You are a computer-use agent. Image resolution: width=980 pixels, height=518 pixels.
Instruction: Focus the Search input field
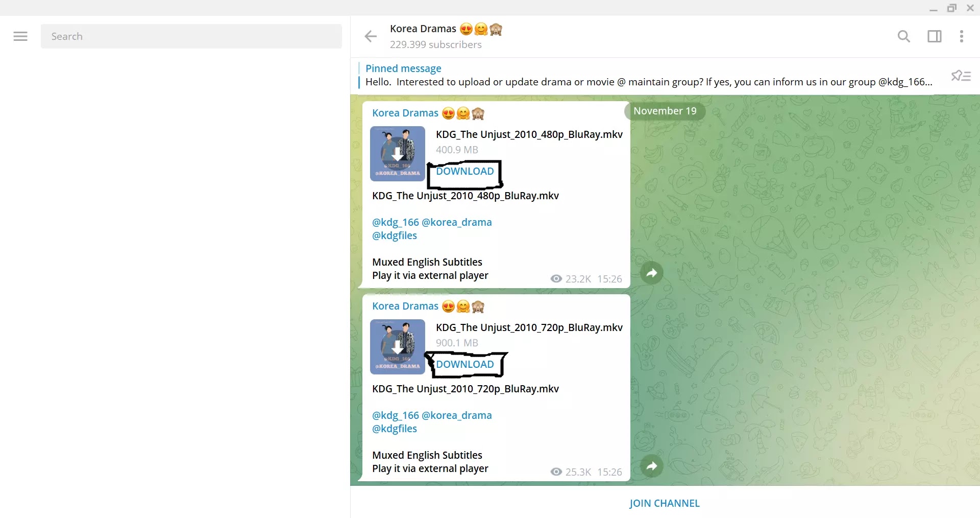coord(191,36)
